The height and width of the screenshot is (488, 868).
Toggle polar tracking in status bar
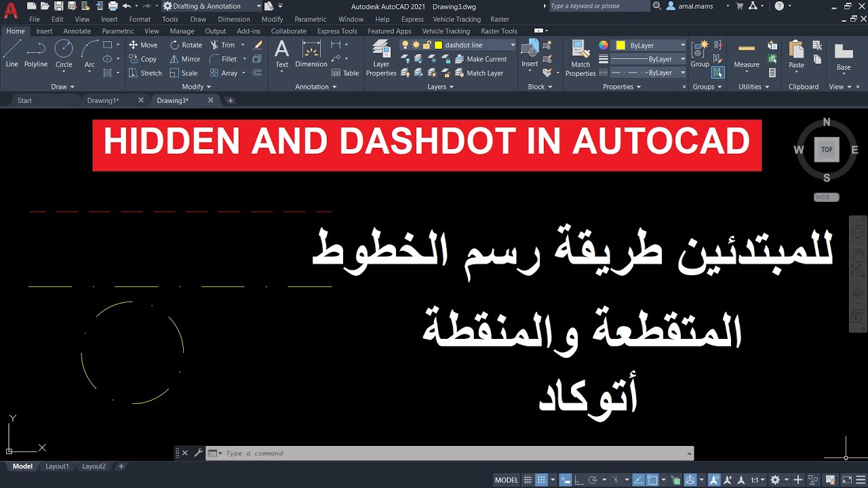(x=593, y=480)
